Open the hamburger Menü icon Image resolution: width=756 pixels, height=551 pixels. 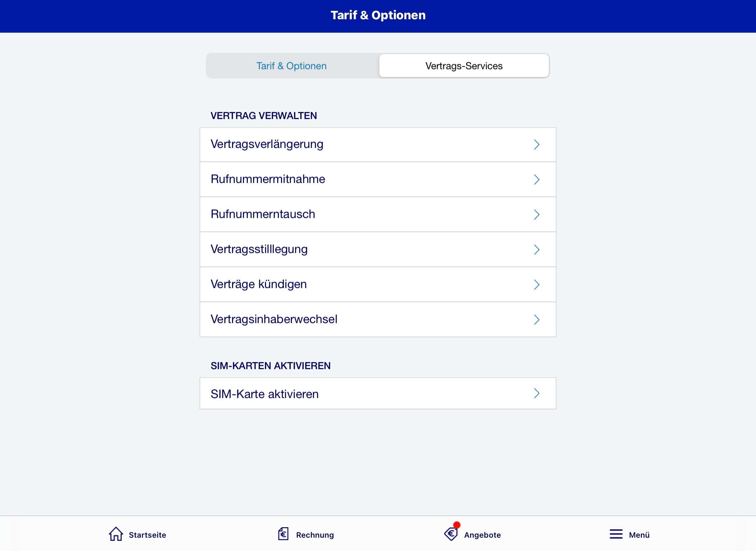click(x=616, y=534)
